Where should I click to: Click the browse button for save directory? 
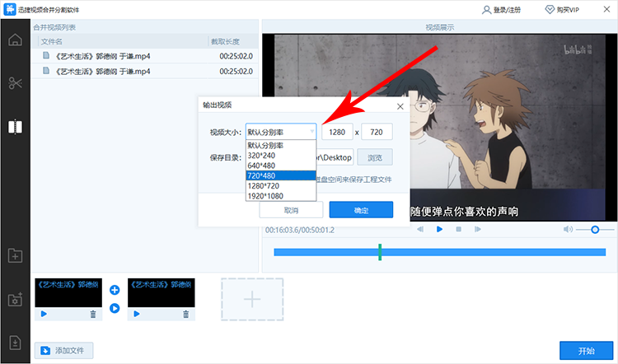[375, 157]
